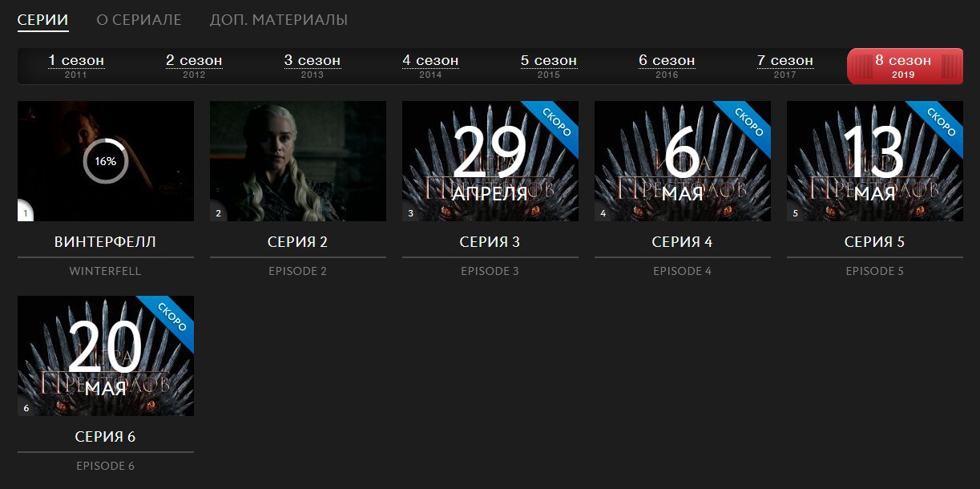This screenshot has height=489, width=980.
Task: Open the 13 мая episode 5 thumbnail
Action: pos(875,161)
